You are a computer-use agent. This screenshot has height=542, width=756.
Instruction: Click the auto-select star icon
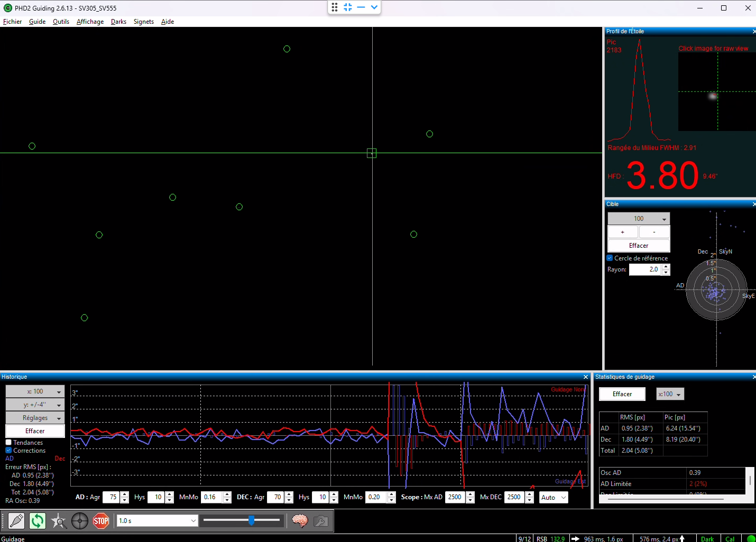[x=59, y=521]
